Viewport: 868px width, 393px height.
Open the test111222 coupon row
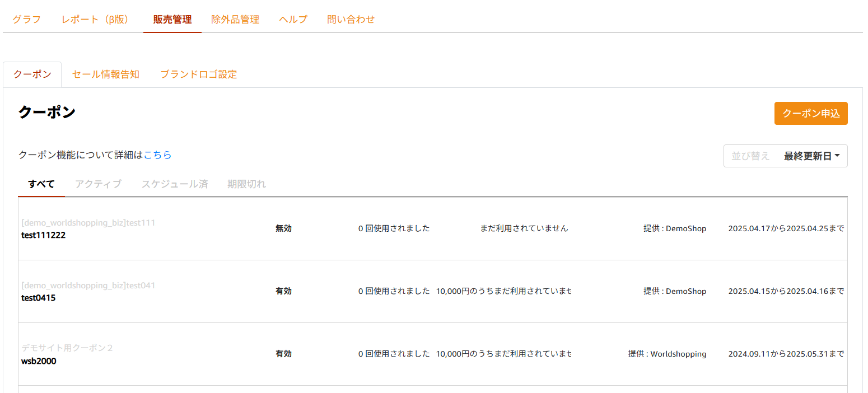point(44,235)
